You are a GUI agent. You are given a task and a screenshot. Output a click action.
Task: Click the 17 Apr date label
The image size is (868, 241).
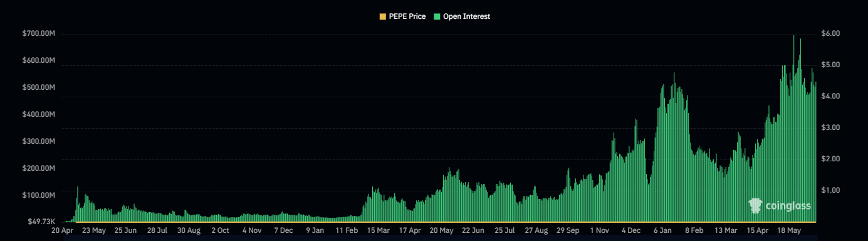(x=410, y=231)
